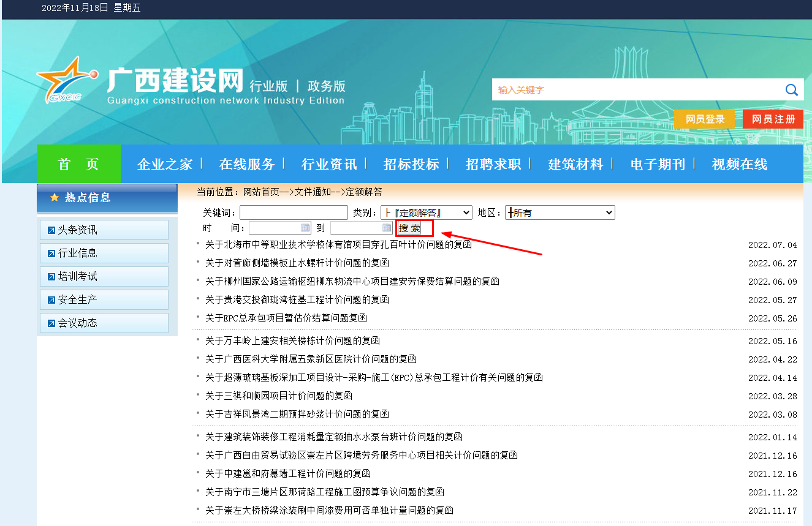The image size is (812, 526).
Task: Open the end date calendar picker icon
Action: [x=387, y=228]
